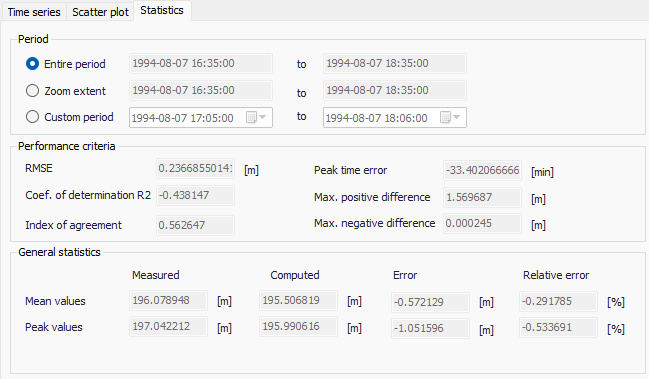The image size is (649, 379).
Task: Click measured mean value 196.078948
Action: coord(168,300)
